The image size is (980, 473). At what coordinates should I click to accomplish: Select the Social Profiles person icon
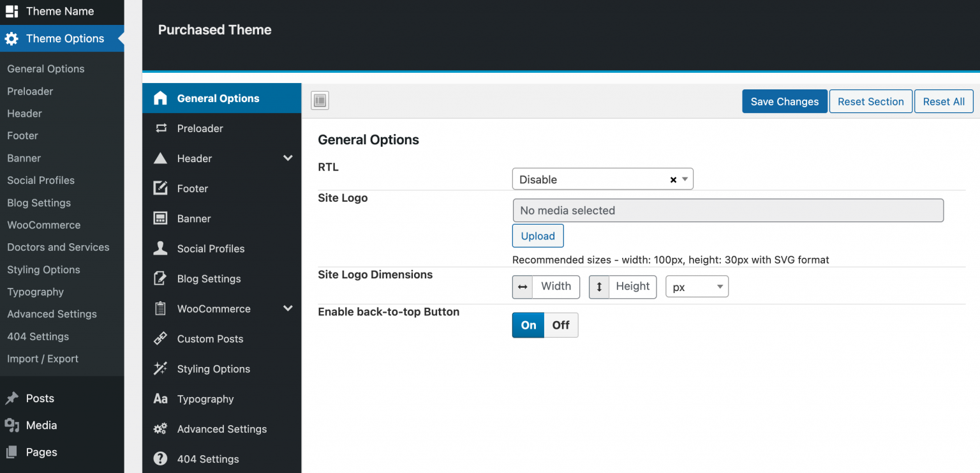click(x=161, y=248)
